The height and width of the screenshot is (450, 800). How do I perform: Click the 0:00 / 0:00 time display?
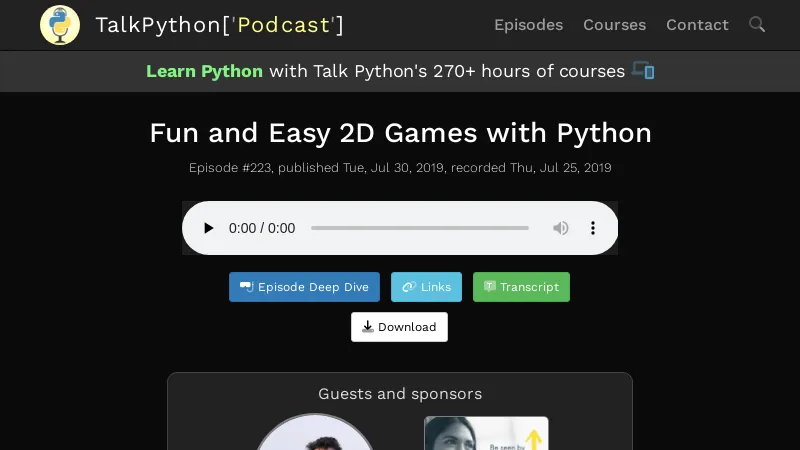click(262, 228)
